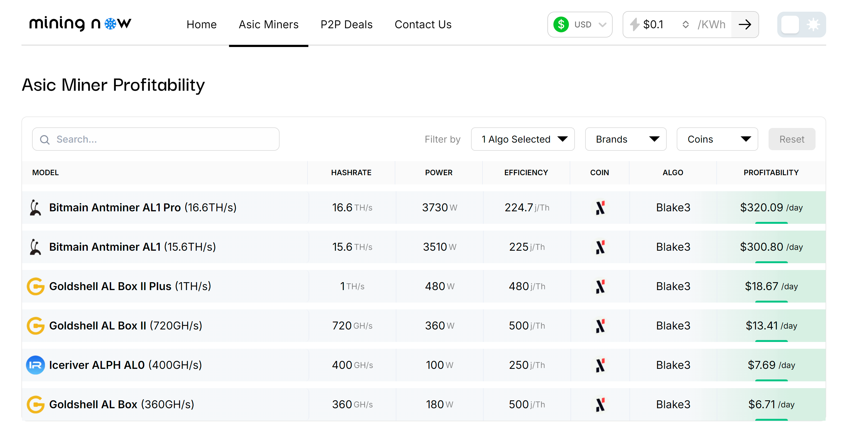Expand the Coins filter dropdown

(717, 139)
